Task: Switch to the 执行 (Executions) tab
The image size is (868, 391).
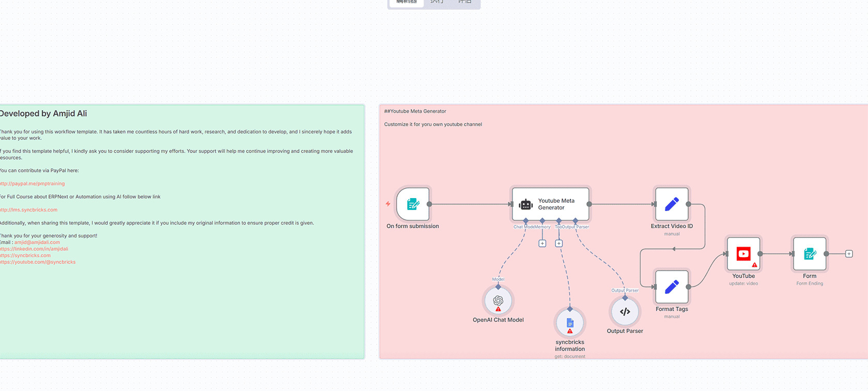Action: pyautogui.click(x=437, y=2)
